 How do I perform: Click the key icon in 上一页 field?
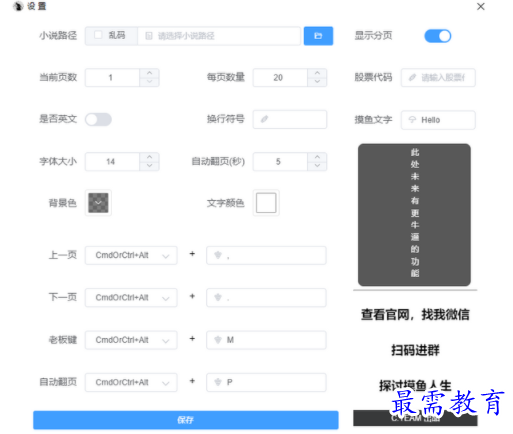(218, 255)
